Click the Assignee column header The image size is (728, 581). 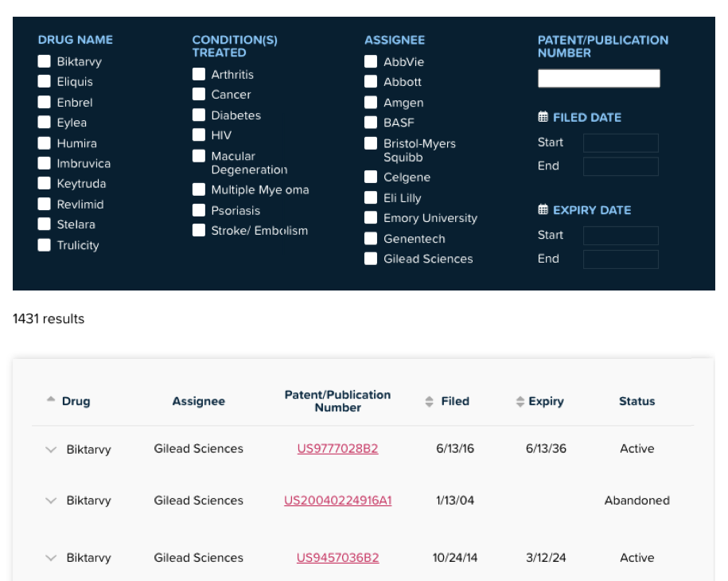tap(199, 401)
